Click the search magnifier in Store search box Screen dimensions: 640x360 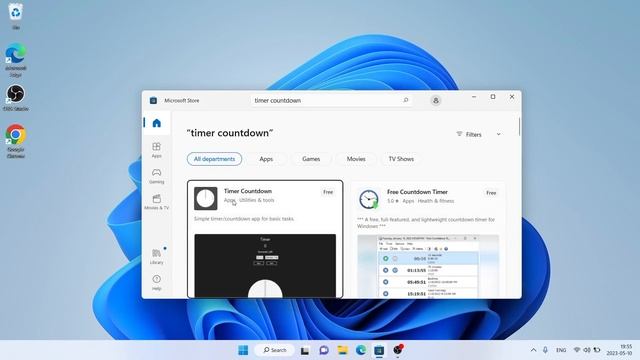pyautogui.click(x=406, y=100)
